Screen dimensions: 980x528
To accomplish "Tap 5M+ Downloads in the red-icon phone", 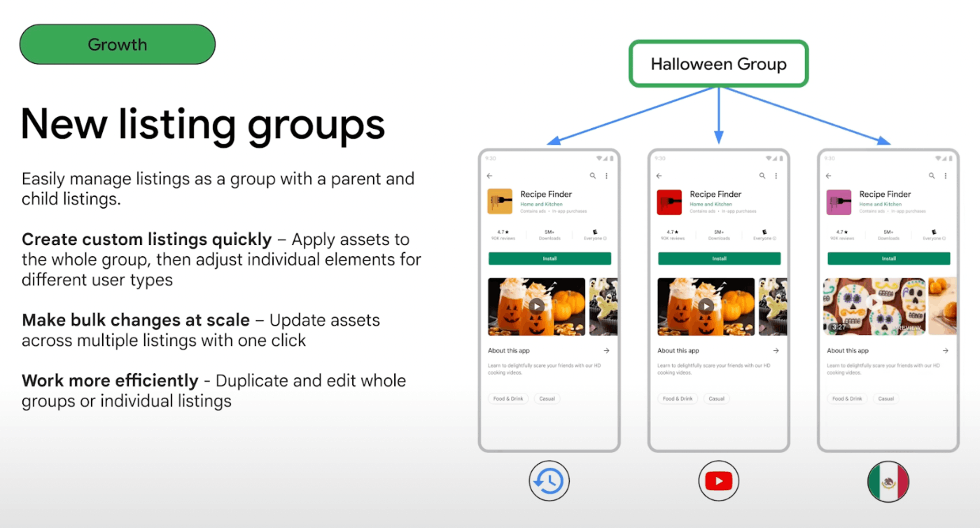I will (x=719, y=235).
